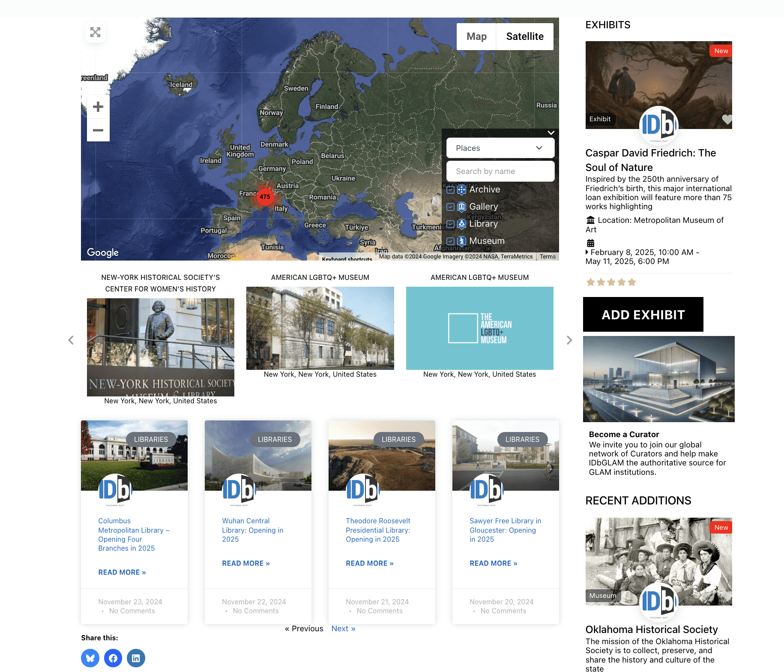Click LIBRARIES tag on Wuhan card
Viewport: 784px width, 672px height.
point(275,439)
